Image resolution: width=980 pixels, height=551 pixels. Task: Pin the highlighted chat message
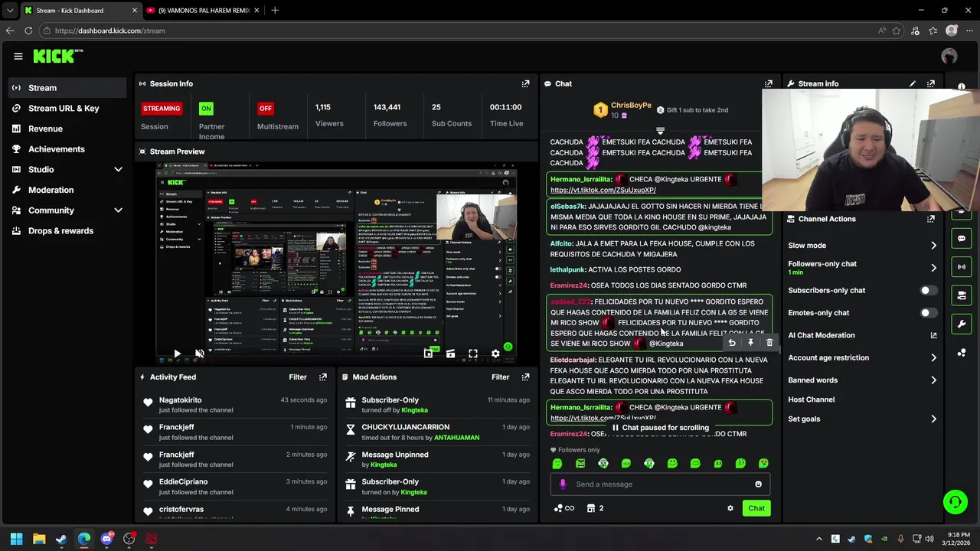click(x=750, y=343)
